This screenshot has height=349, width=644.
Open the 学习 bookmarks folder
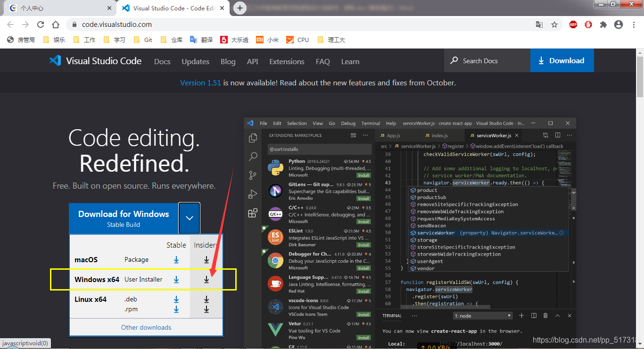(115, 40)
